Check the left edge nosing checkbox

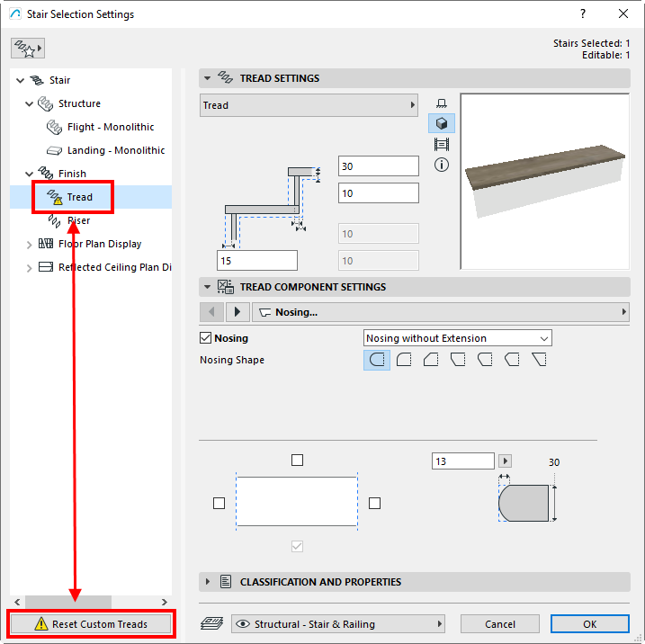[219, 503]
